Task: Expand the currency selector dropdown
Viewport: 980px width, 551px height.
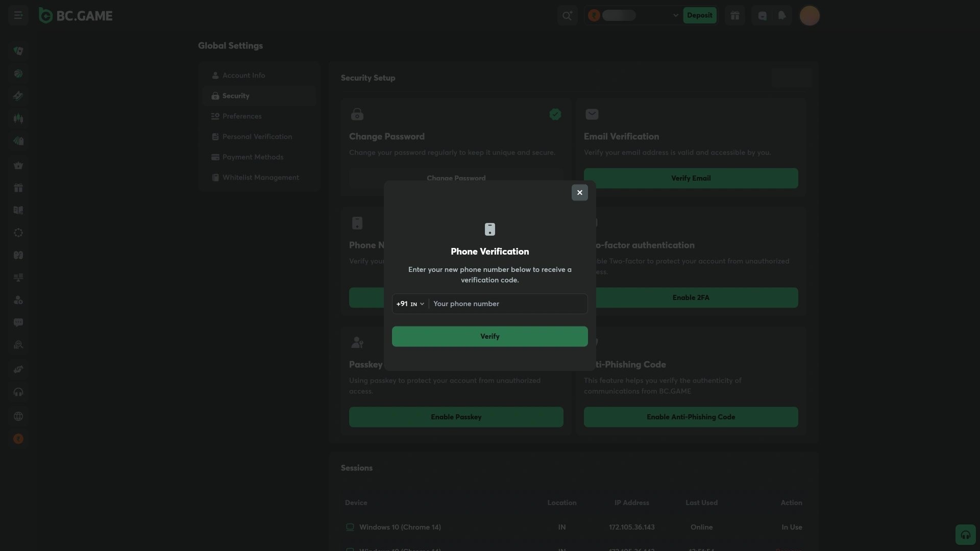Action: pyautogui.click(x=675, y=15)
